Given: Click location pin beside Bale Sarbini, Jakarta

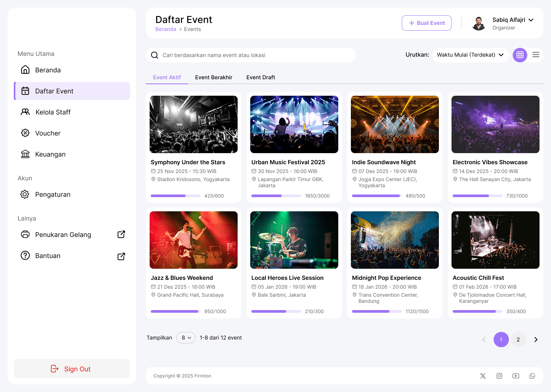Looking at the screenshot, I should 254,295.
